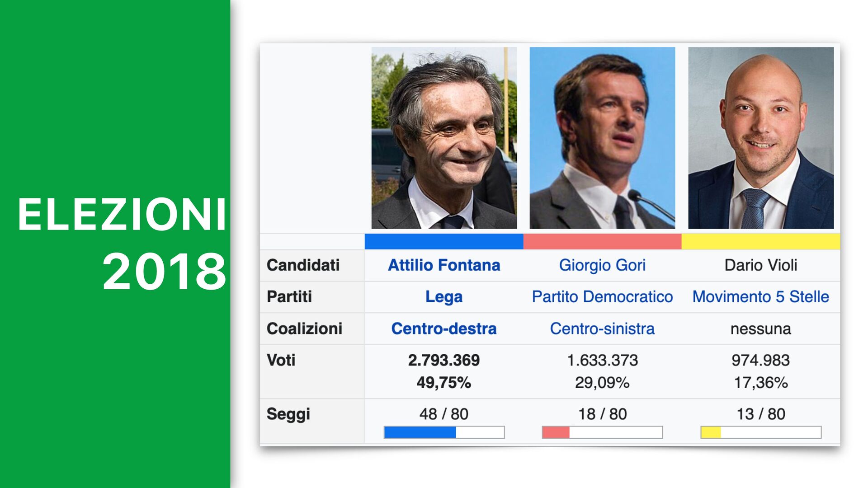The height and width of the screenshot is (488, 868).
Task: Select the 2.793.369 votes figure
Action: [x=443, y=360]
